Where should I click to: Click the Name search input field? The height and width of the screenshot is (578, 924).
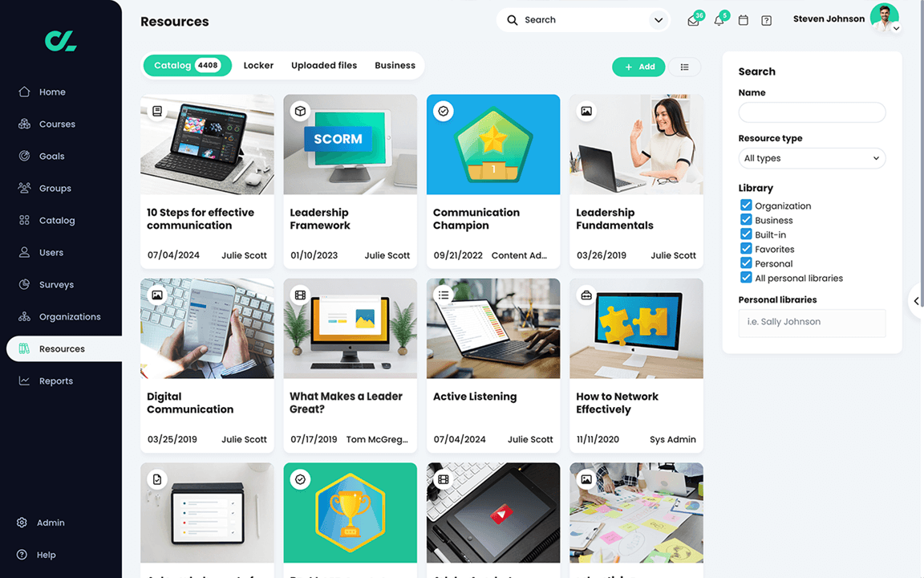[812, 112]
